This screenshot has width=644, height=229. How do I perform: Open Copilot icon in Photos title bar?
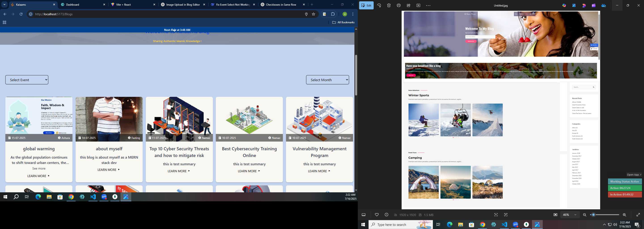click(x=564, y=5)
